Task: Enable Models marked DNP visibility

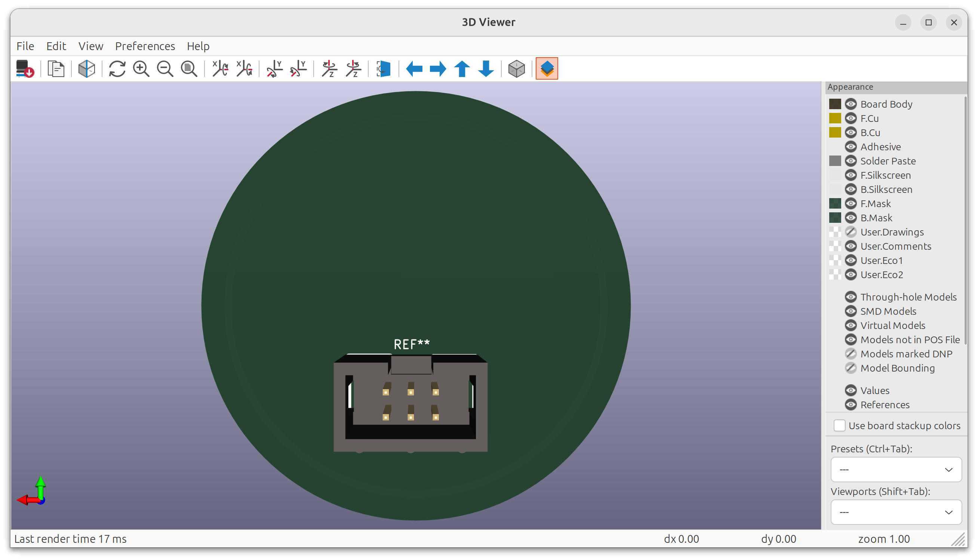Action: [851, 354]
